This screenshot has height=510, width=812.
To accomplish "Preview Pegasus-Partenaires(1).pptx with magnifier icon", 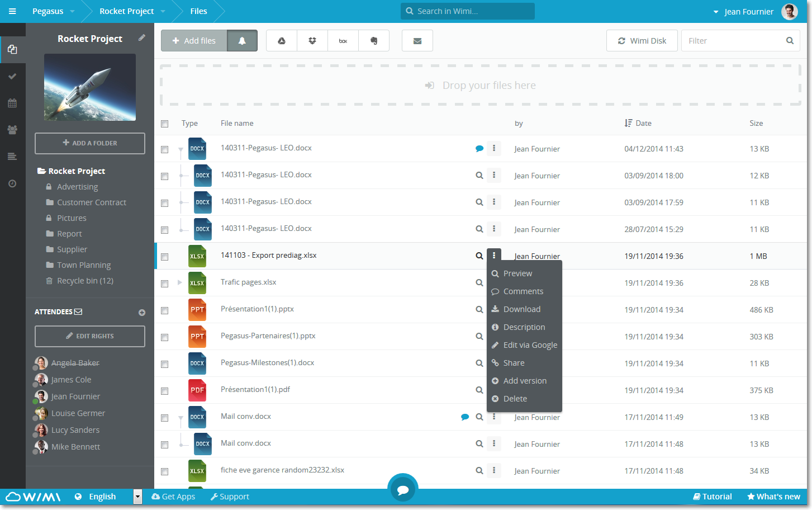I will point(479,337).
